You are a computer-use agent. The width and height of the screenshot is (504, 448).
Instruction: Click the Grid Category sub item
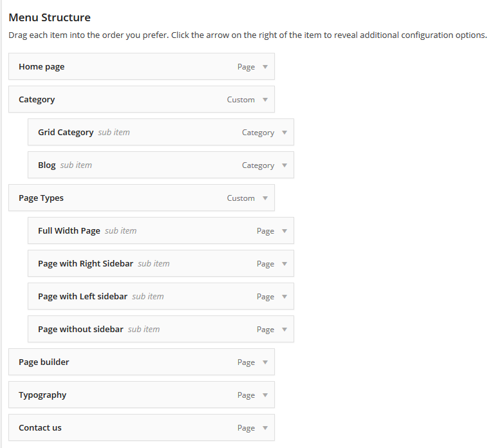point(161,132)
